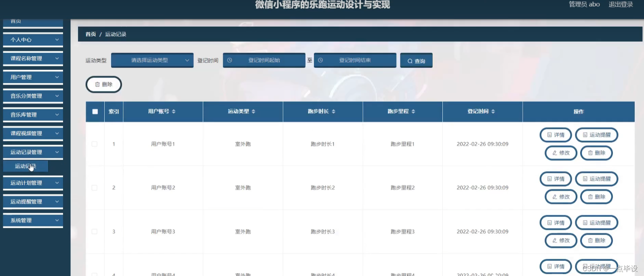Viewport: 644px width, 276px height.
Task: Click 退出登录 to log out
Action: pyautogui.click(x=621, y=4)
